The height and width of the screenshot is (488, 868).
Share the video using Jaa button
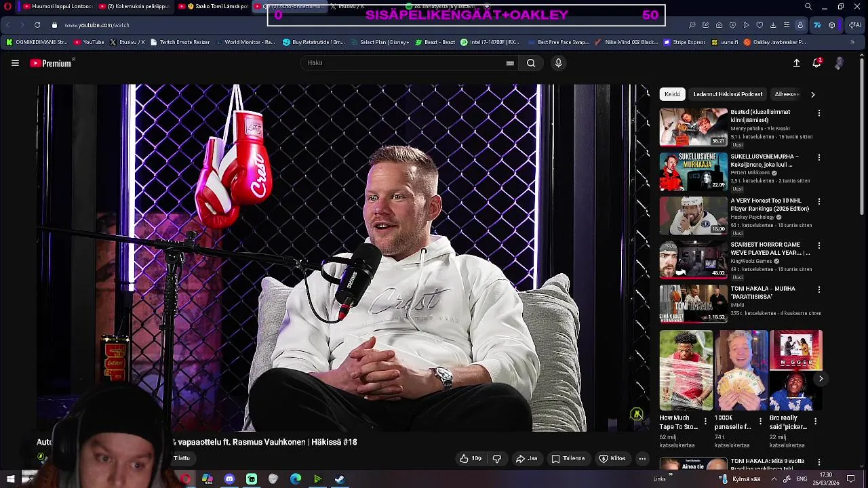click(x=527, y=459)
